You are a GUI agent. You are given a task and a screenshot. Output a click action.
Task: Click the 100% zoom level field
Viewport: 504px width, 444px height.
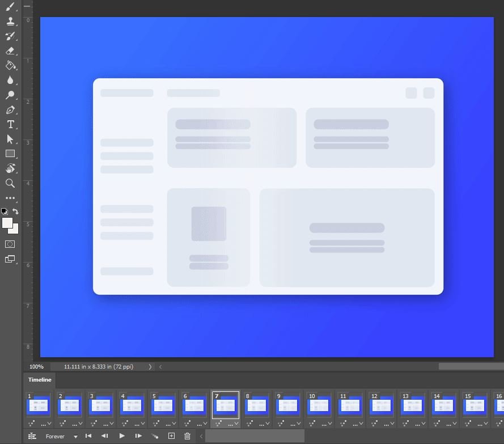tap(36, 366)
